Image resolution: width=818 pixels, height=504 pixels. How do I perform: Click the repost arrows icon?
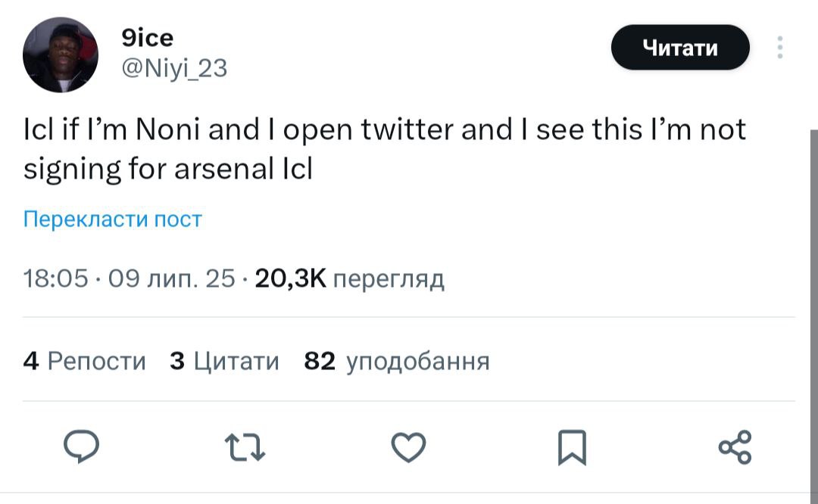[247, 446]
